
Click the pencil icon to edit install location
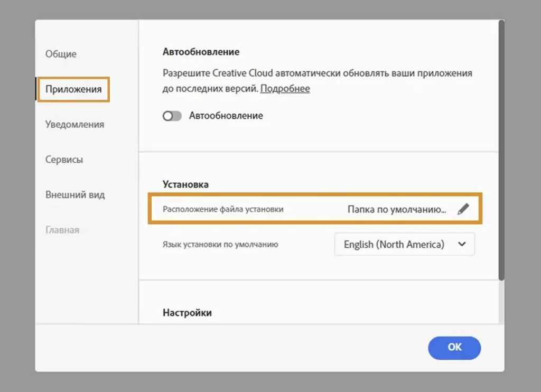463,209
